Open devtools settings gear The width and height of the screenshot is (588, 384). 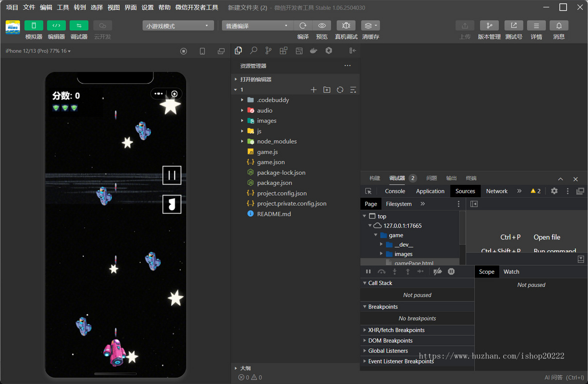coord(554,191)
